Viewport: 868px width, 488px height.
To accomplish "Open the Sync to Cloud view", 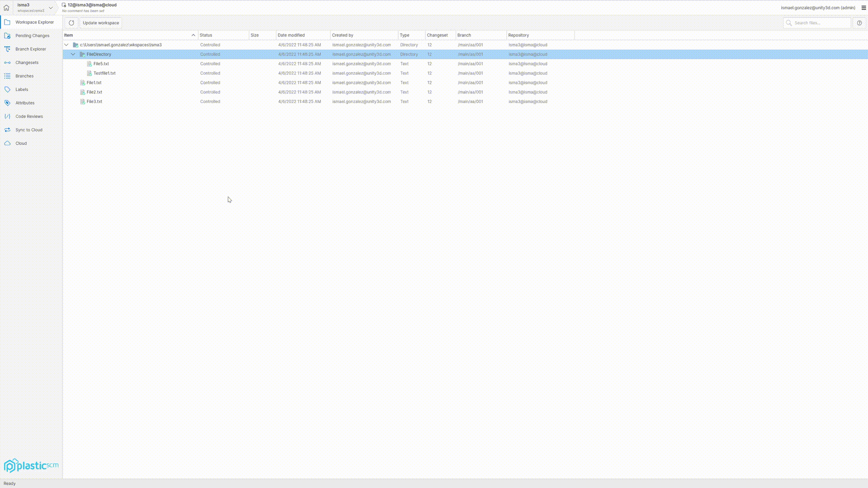I will 29,130.
